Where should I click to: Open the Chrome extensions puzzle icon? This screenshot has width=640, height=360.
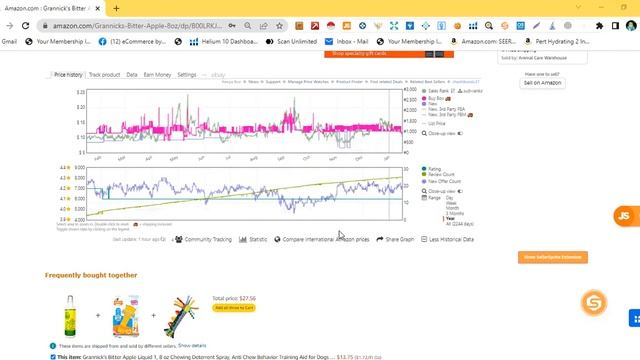click(x=599, y=26)
